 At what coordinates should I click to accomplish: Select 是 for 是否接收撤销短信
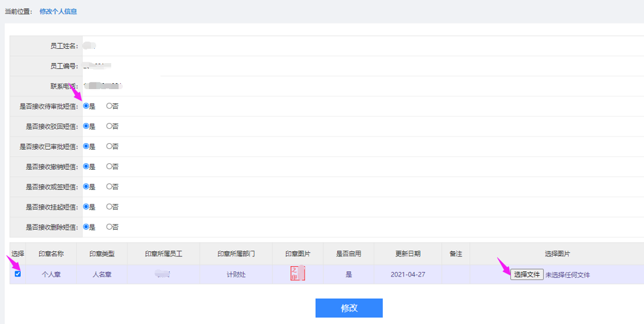point(86,167)
